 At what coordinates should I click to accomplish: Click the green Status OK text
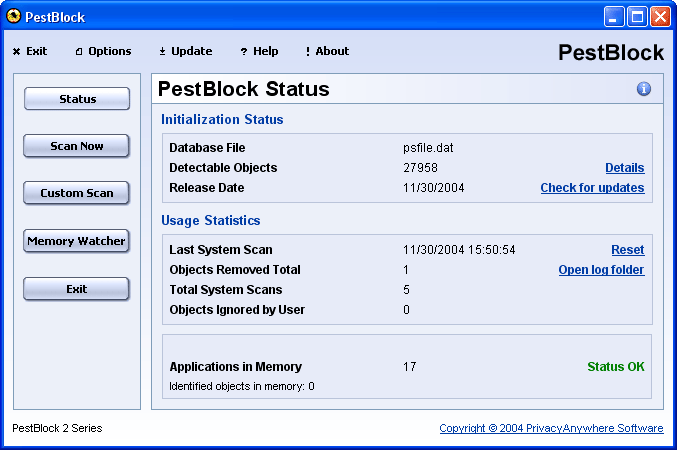pyautogui.click(x=616, y=367)
